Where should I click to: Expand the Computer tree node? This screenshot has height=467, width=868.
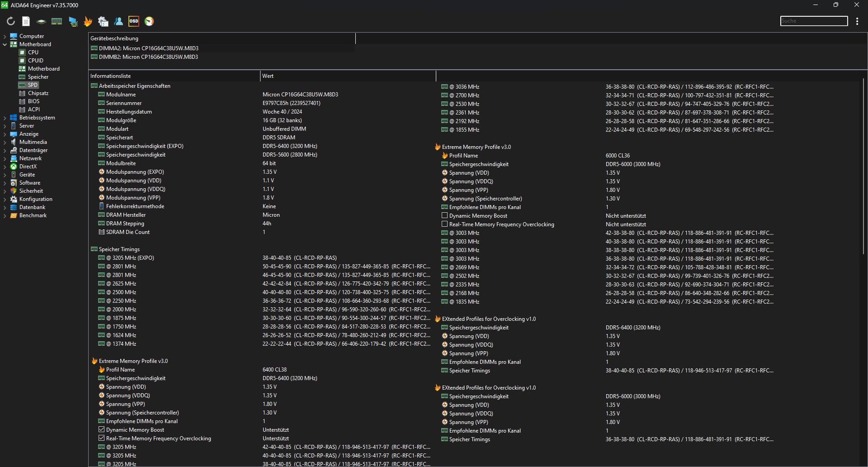click(x=5, y=36)
